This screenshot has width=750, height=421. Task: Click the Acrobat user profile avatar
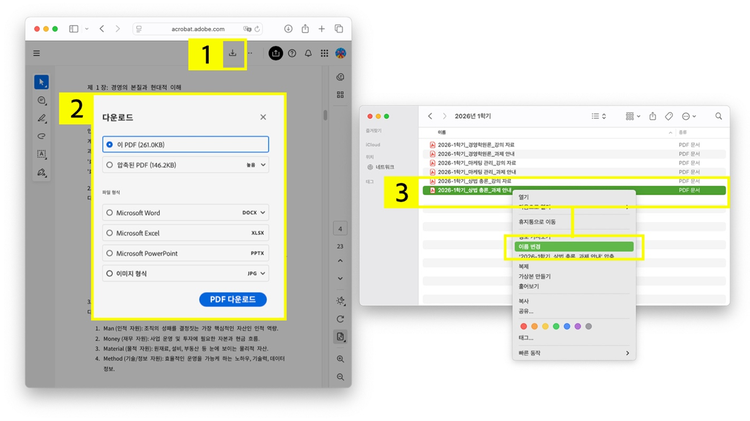point(341,53)
